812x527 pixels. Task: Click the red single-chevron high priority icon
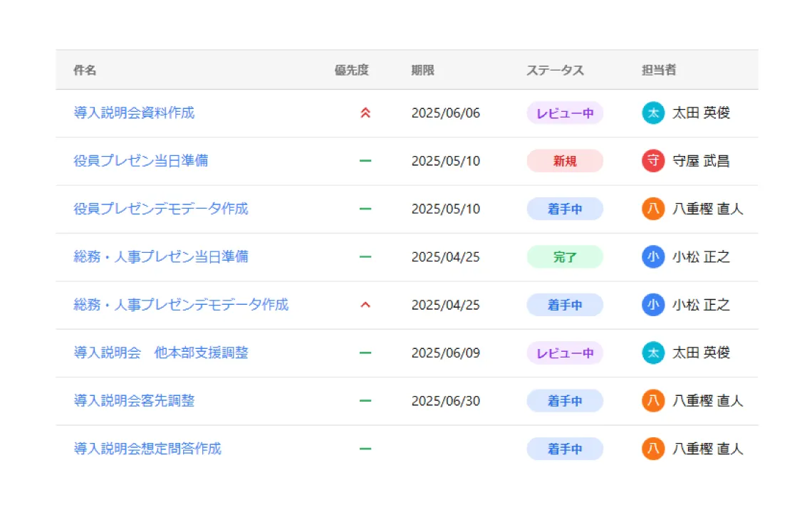point(365,305)
